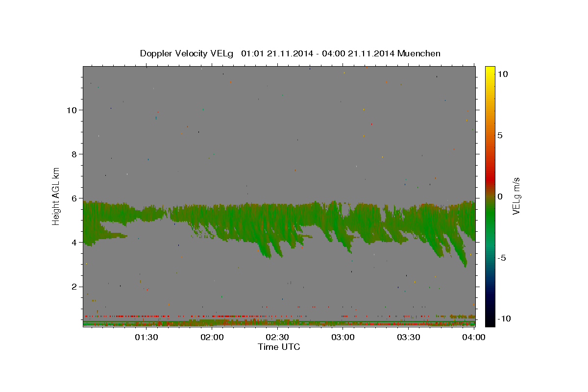588x392 pixels.
Task: Click the 02:00 time tick label
Action: point(212,337)
